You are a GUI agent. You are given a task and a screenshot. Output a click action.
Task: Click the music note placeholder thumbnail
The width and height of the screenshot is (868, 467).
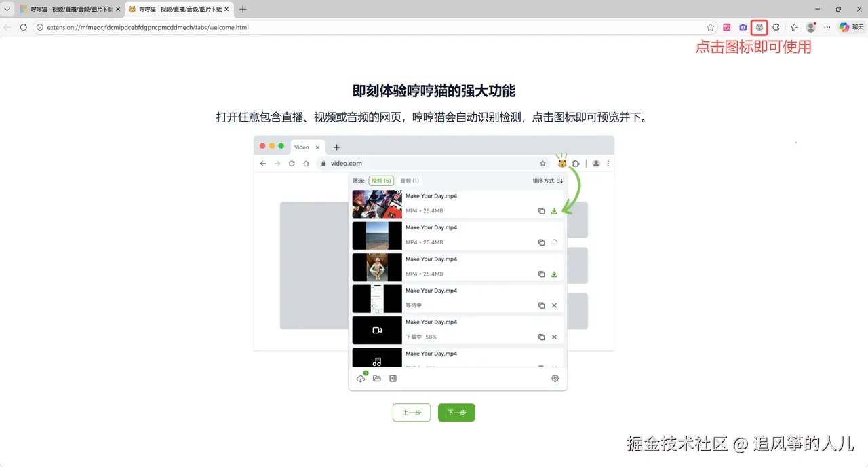tap(377, 358)
